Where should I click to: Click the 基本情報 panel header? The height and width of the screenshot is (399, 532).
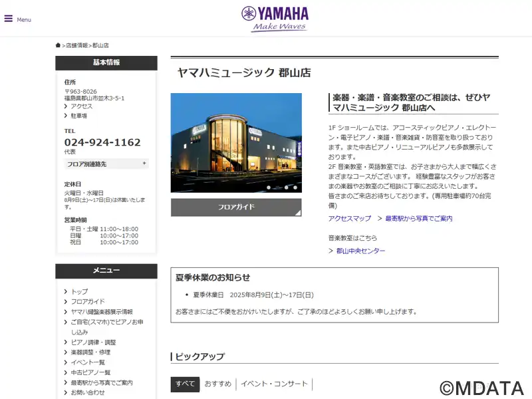[106, 63]
